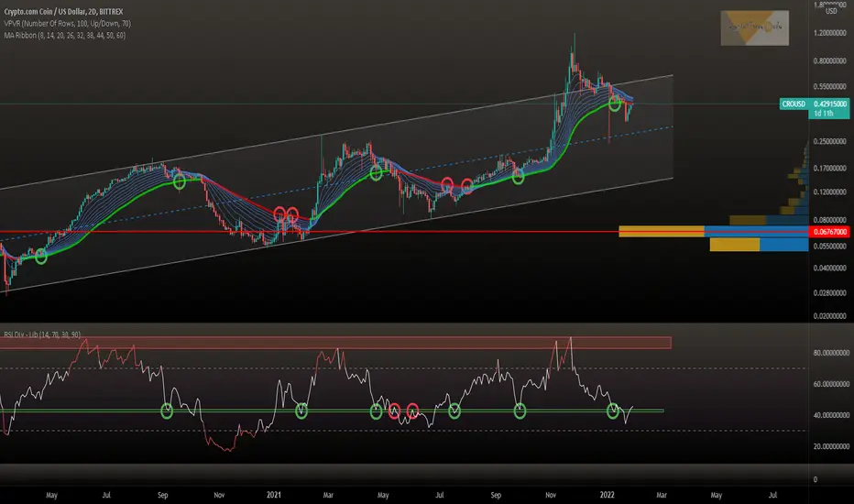
Task: Click the current price label 0.42915000
Action: (830, 104)
